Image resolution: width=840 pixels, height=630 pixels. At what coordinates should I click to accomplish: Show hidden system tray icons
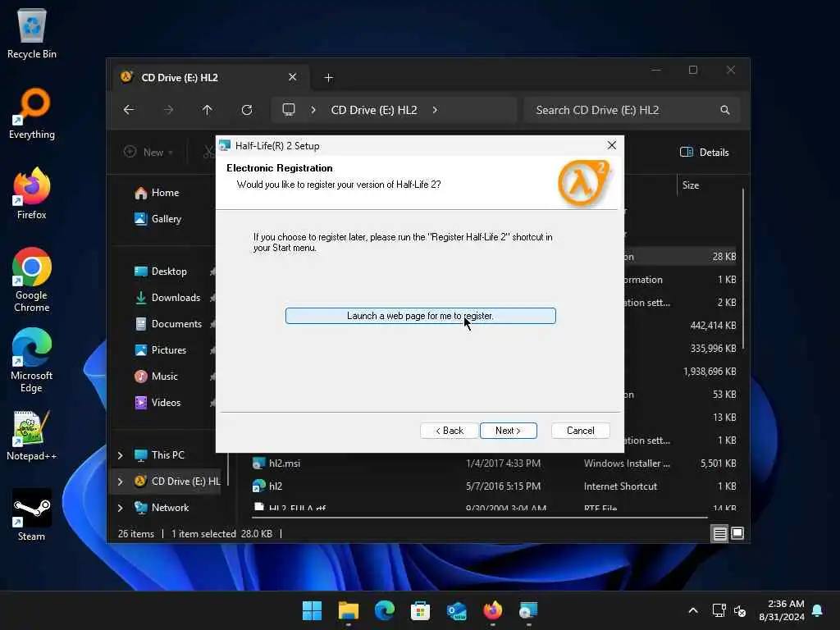point(692,610)
